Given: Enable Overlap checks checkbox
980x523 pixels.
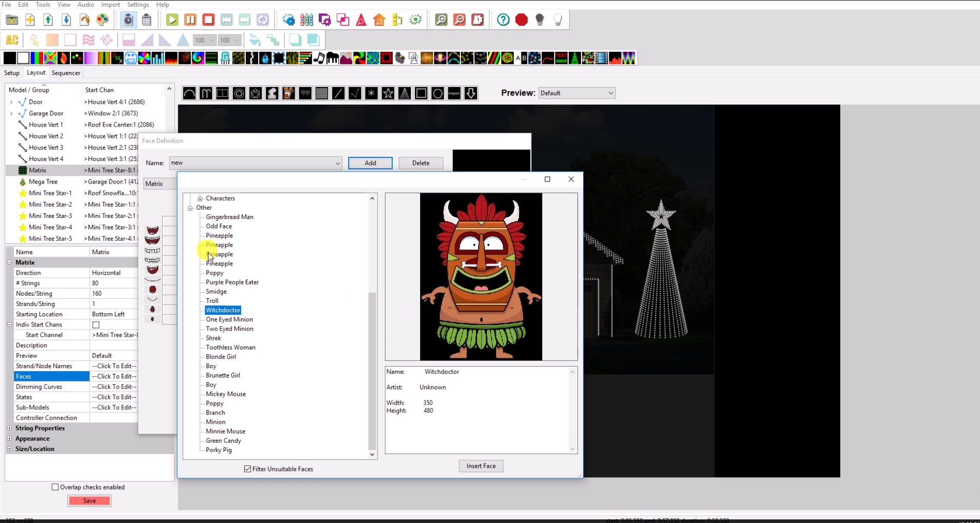Looking at the screenshot, I should click(x=55, y=487).
